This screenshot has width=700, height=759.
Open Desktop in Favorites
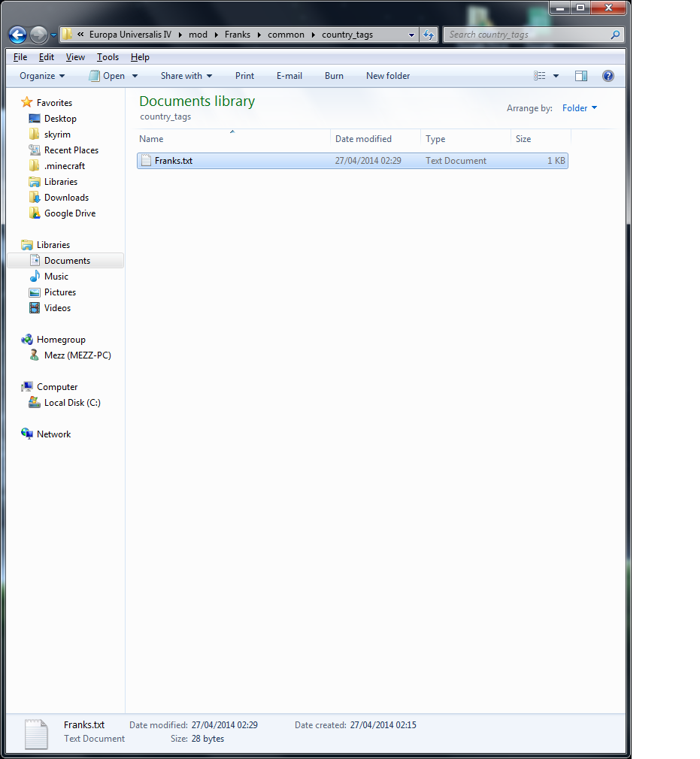pyautogui.click(x=60, y=119)
